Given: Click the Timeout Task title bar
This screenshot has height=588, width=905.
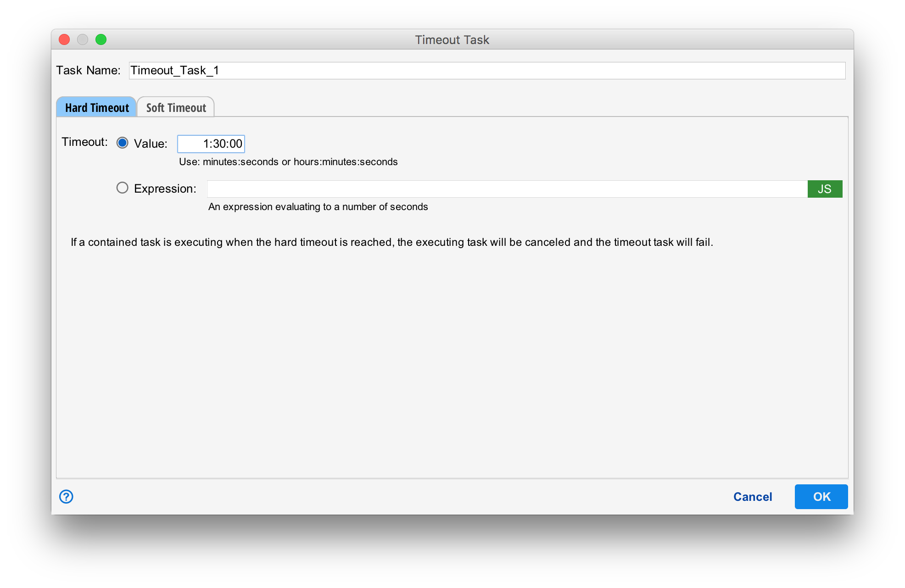Looking at the screenshot, I should [452, 39].
